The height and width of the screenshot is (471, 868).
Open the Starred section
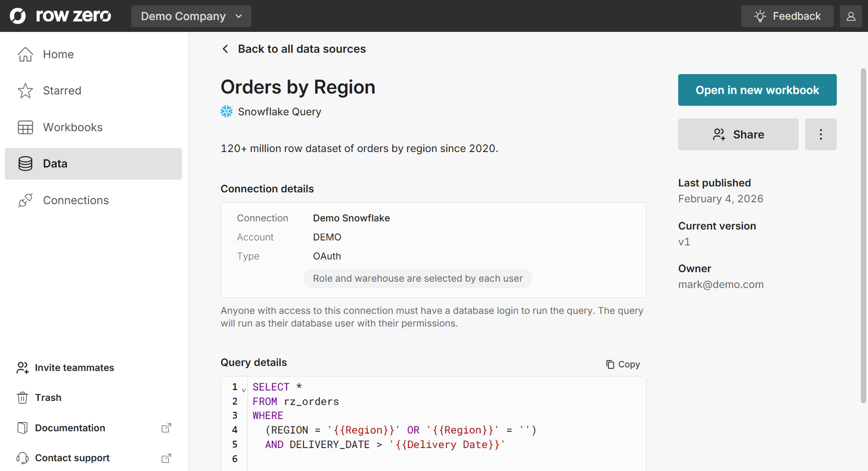[x=62, y=90]
